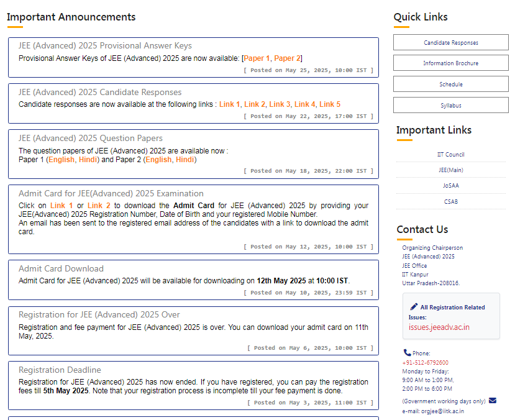
Task: Open Link 3 of the Candidate Responses announcement
Action: click(280, 104)
